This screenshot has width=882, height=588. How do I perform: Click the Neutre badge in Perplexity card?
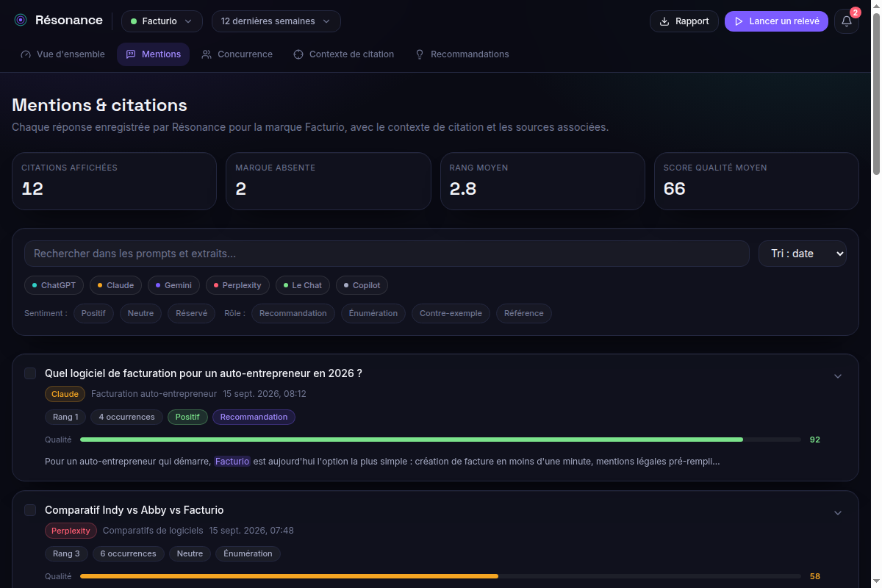(190, 554)
